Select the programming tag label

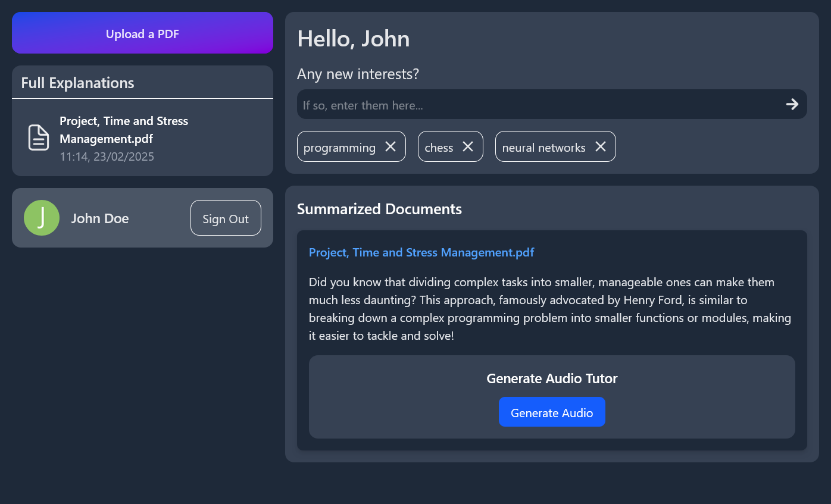(339, 148)
